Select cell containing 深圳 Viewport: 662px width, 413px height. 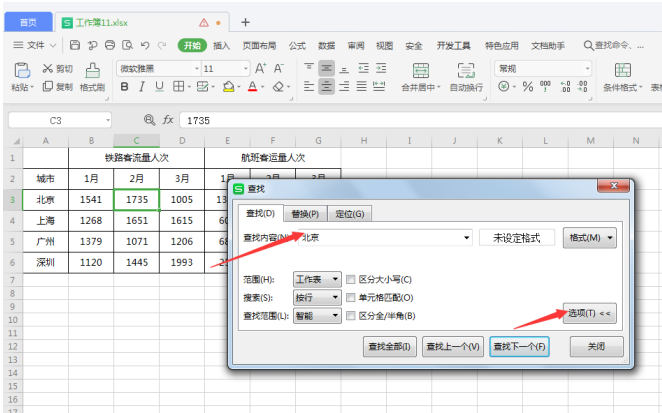[46, 263]
